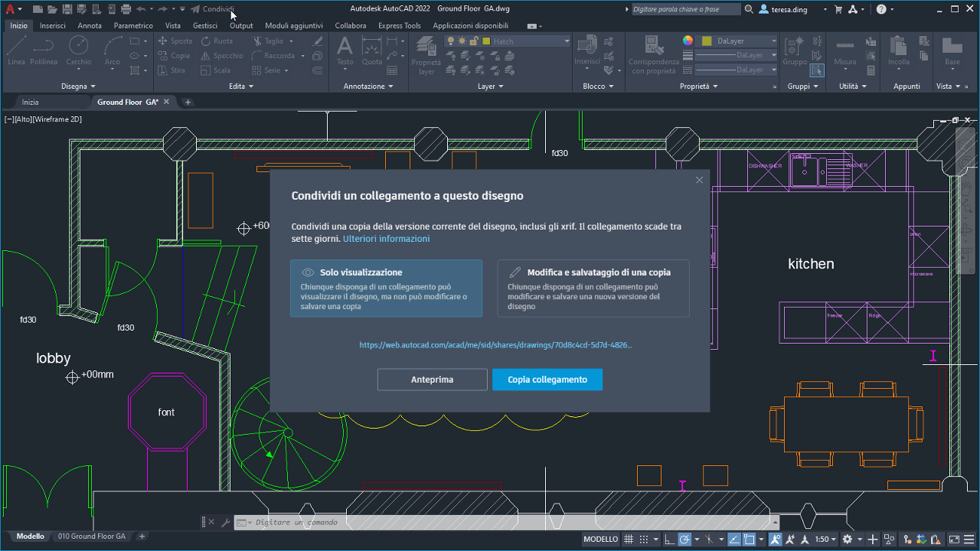The height and width of the screenshot is (551, 980).
Task: Click Corrispondenza con proprietà tool
Action: point(653,55)
